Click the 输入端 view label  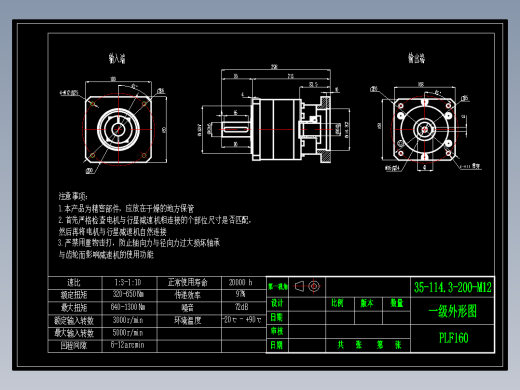117,58
